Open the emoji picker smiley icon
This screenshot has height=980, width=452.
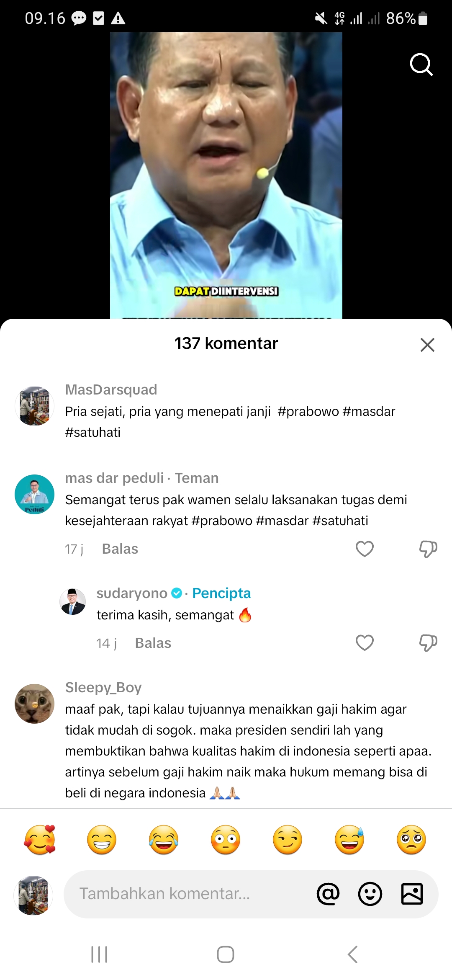[370, 894]
